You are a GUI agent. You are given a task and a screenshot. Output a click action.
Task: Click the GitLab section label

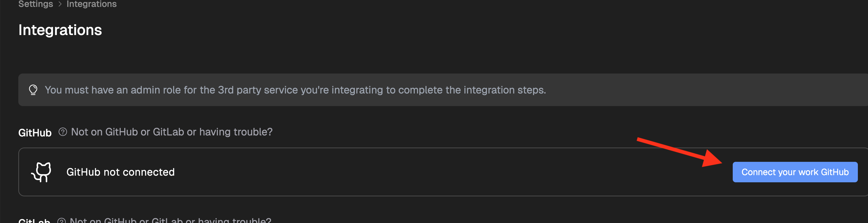pyautogui.click(x=34, y=220)
